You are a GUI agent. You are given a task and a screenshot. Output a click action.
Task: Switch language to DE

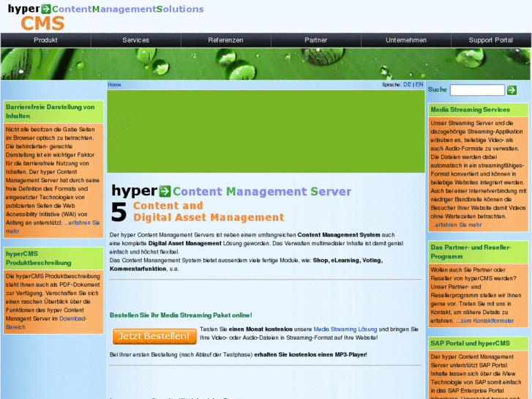point(407,84)
